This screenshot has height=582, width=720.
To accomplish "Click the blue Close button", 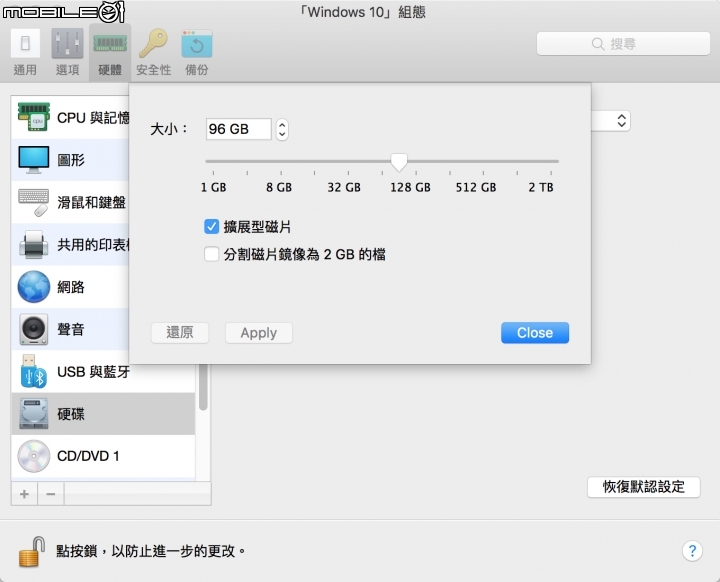I will 535,333.
